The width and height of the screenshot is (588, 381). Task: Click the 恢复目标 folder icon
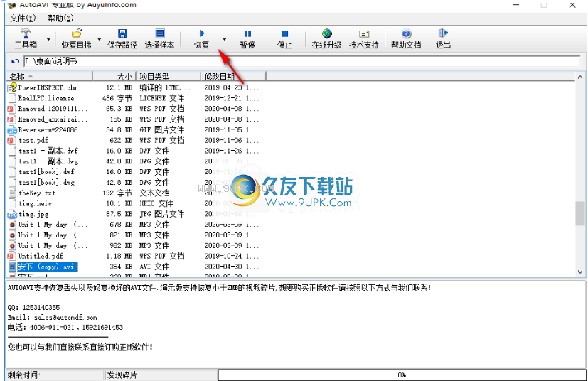coord(77,33)
